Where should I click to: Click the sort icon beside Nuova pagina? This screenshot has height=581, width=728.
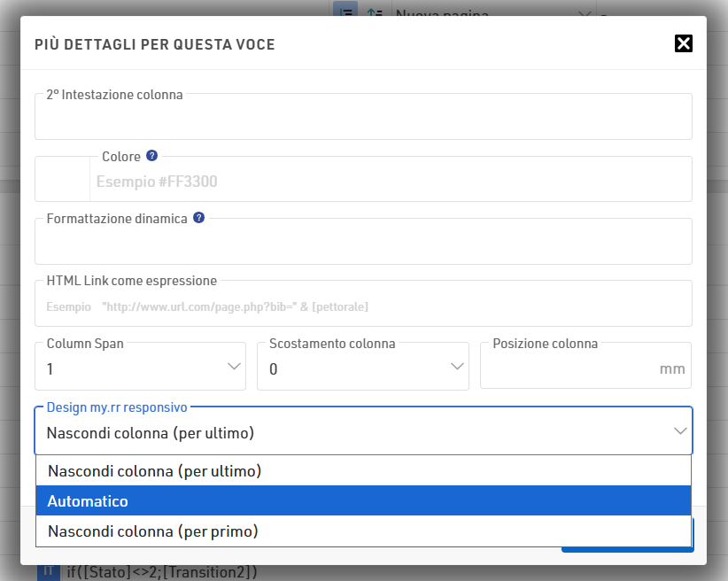[x=375, y=12]
